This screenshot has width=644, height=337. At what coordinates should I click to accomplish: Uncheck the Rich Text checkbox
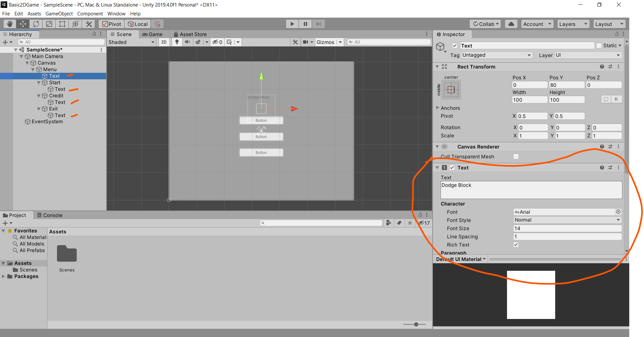pos(516,245)
